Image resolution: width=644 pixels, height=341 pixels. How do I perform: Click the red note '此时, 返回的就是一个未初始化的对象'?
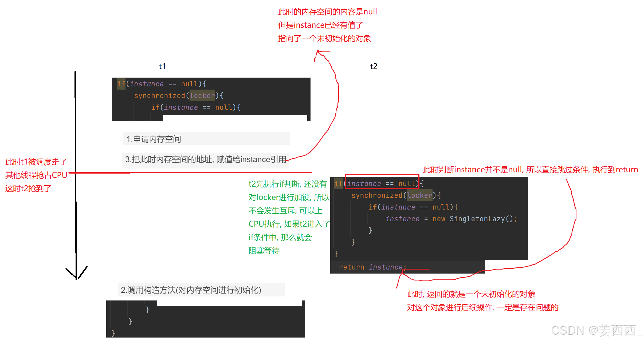[471, 294]
